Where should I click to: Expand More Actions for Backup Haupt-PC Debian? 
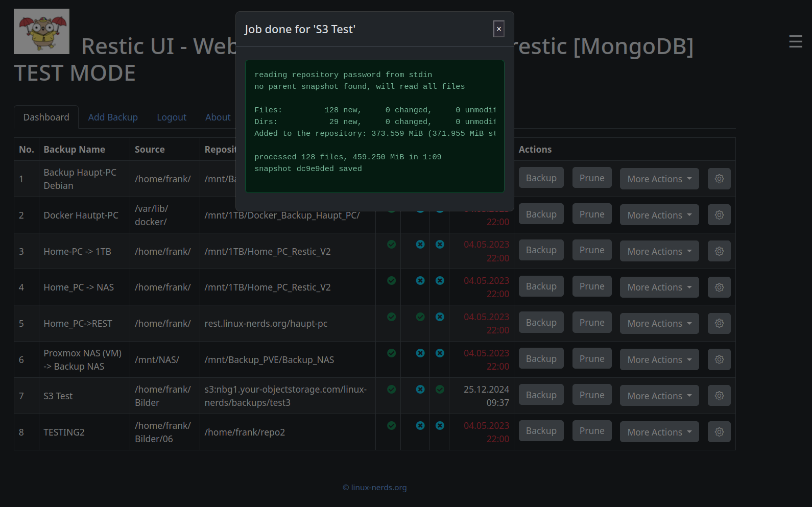(659, 179)
